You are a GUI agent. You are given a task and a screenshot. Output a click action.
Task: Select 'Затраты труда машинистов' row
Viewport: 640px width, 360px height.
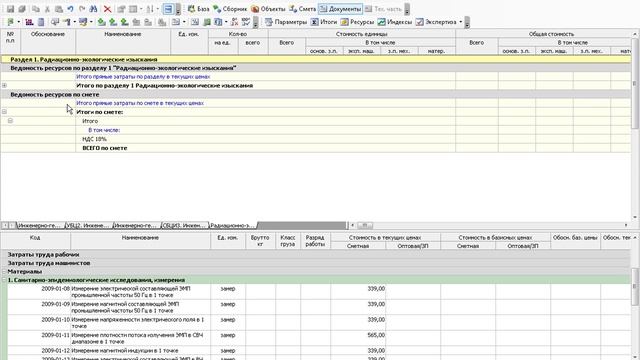tap(316, 263)
